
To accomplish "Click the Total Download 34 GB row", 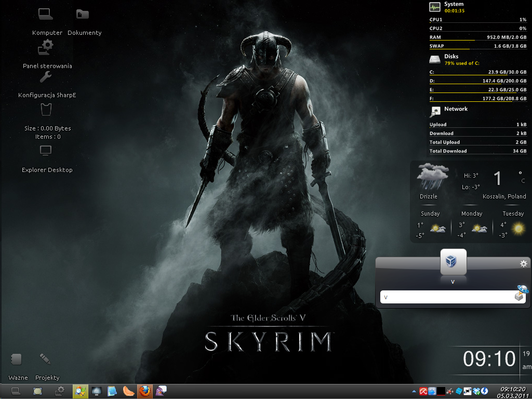I will click(478, 151).
